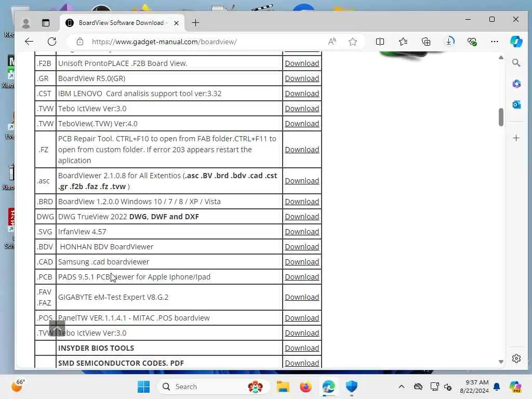532x399 pixels.
Task: Download Unisoft ProntoPLACE .F2B Board View
Action: [x=302, y=63]
